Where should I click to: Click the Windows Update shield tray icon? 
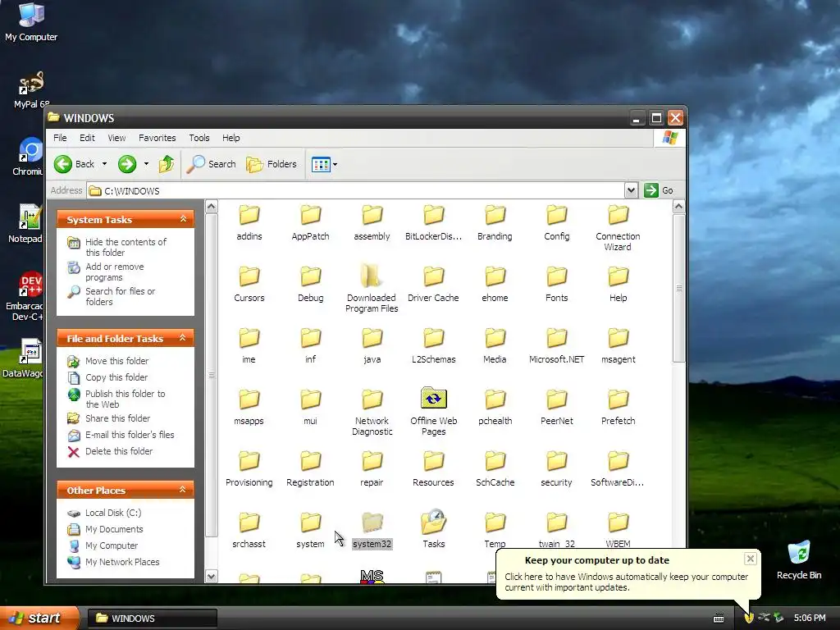(x=749, y=618)
